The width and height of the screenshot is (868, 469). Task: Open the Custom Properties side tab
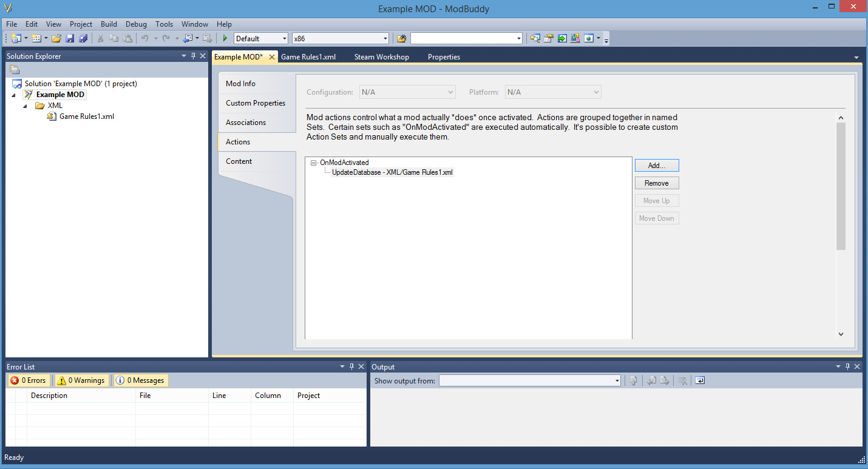tap(257, 103)
